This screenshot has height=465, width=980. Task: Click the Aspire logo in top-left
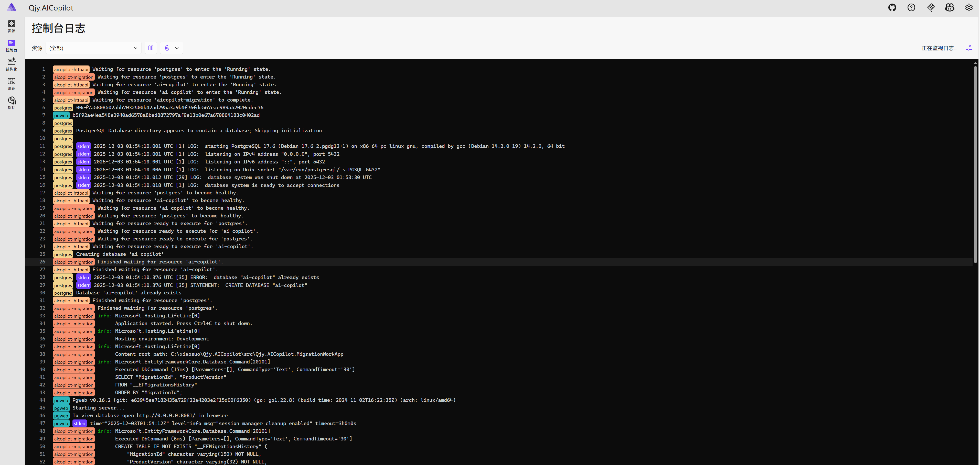pos(12,8)
